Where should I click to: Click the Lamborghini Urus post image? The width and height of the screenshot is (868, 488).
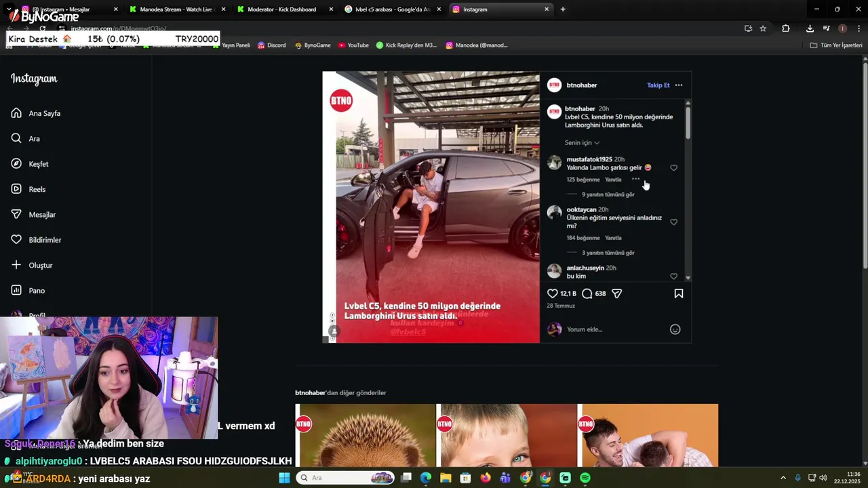[x=431, y=207]
